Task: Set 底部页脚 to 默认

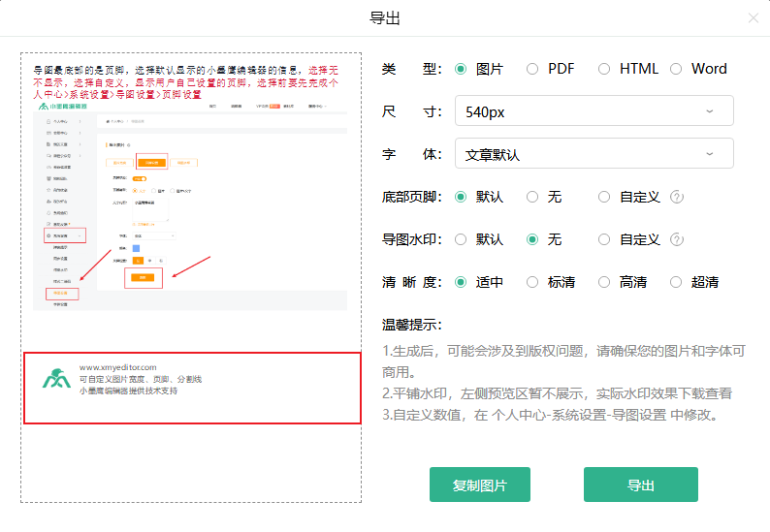Action: [x=460, y=198]
